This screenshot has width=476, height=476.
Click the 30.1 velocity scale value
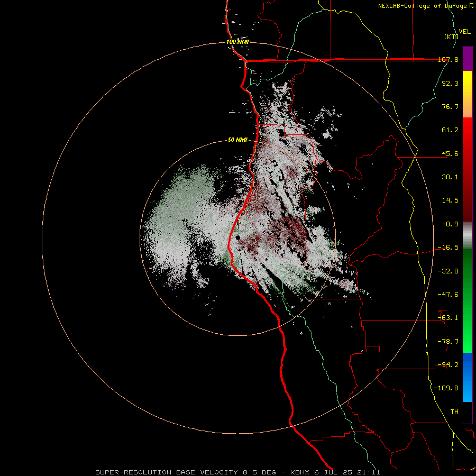click(x=450, y=177)
